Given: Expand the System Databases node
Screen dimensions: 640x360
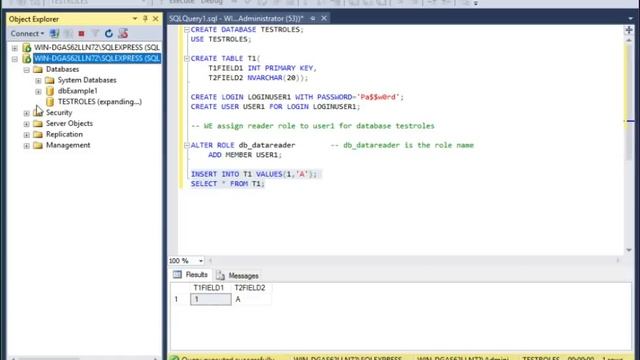Looking at the screenshot, I should 38,81.
